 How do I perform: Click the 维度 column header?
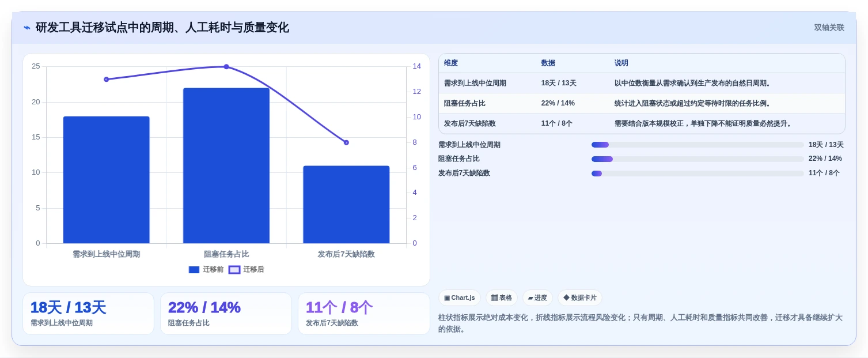451,63
